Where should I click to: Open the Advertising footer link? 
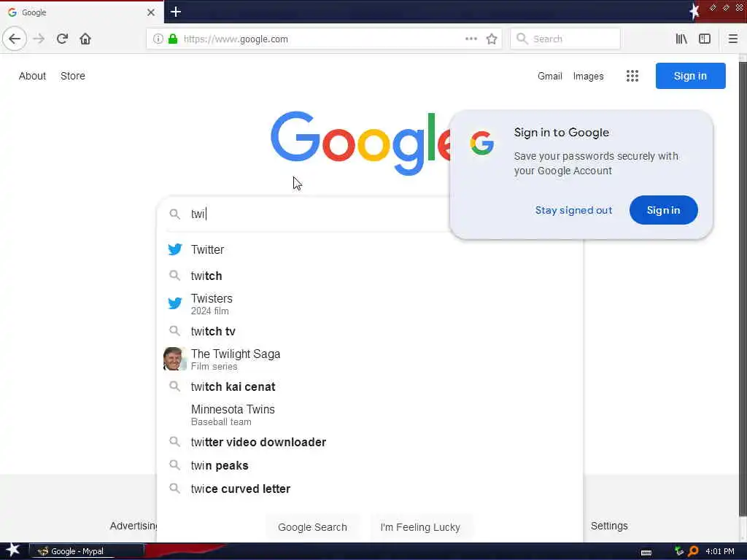(133, 526)
